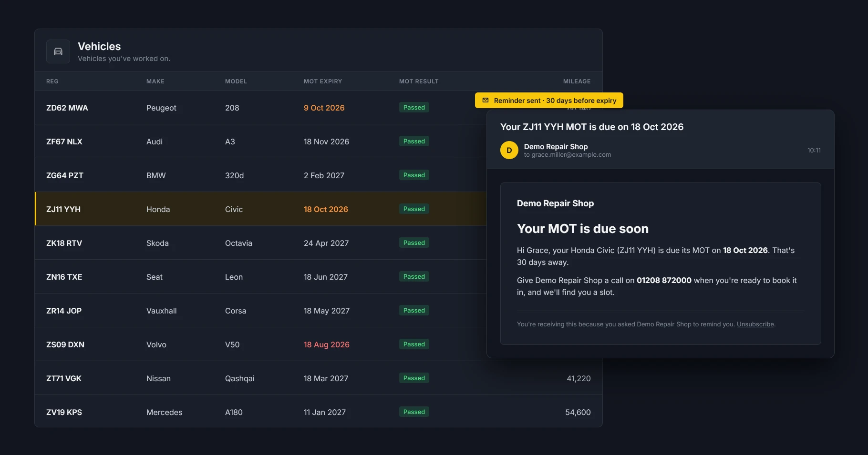This screenshot has height=455, width=868.
Task: Click the Your MOT is due soon heading
Action: pyautogui.click(x=583, y=229)
